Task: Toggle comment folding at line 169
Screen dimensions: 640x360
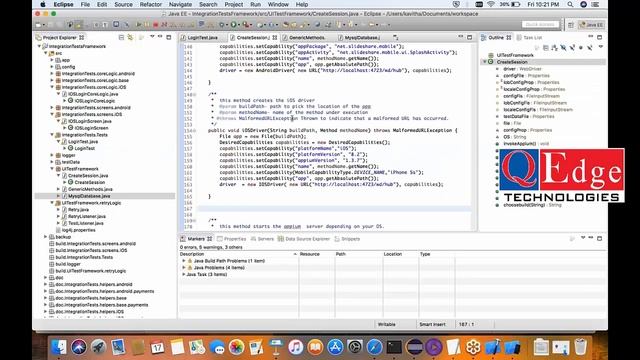Action: 194,220
